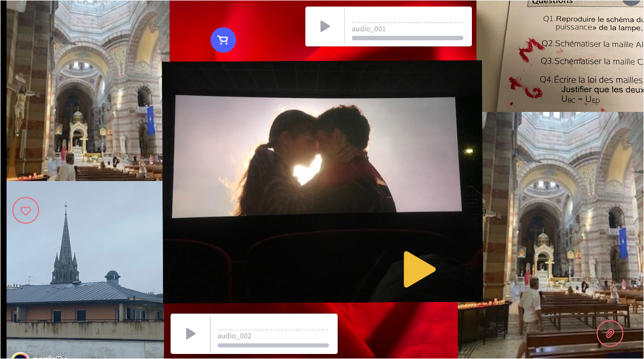
Task: Seek within the audio_002 progress bar
Action: [x=273, y=345]
